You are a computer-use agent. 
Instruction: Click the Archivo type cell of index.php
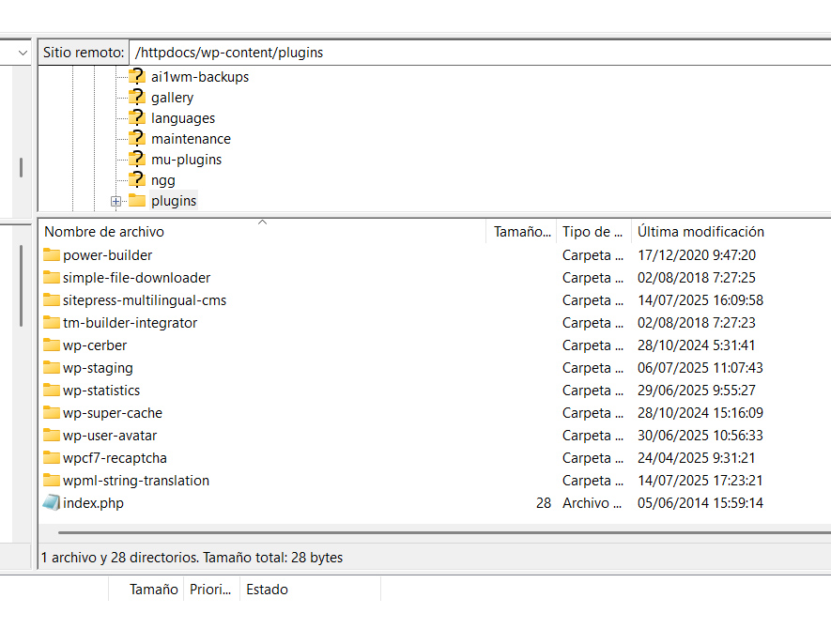pyautogui.click(x=592, y=502)
